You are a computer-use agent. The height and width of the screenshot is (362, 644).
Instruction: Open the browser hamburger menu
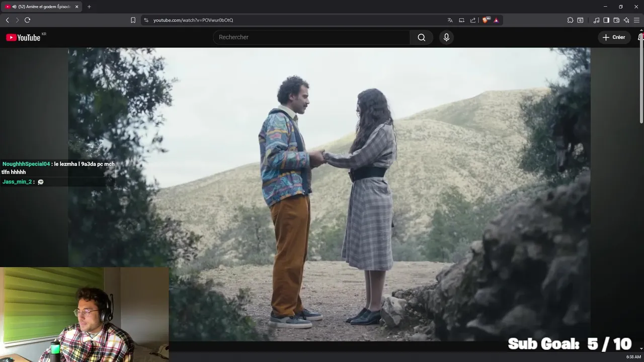tap(636, 20)
